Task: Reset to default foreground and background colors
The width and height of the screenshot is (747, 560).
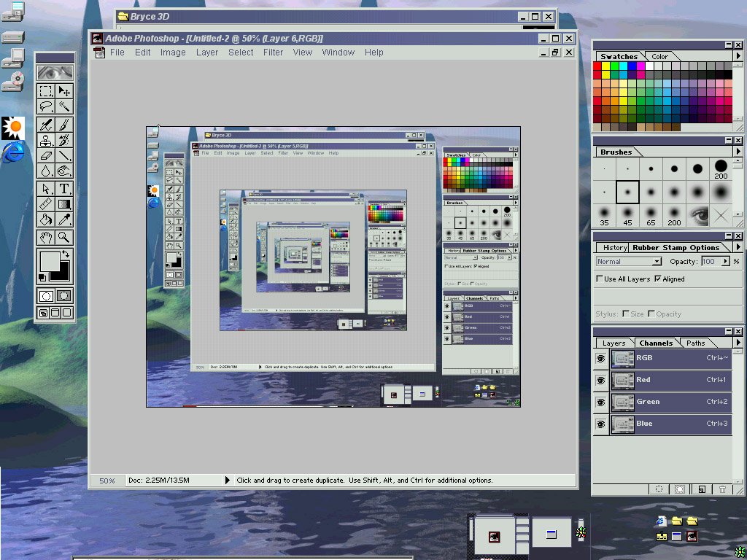Action: 42,278
